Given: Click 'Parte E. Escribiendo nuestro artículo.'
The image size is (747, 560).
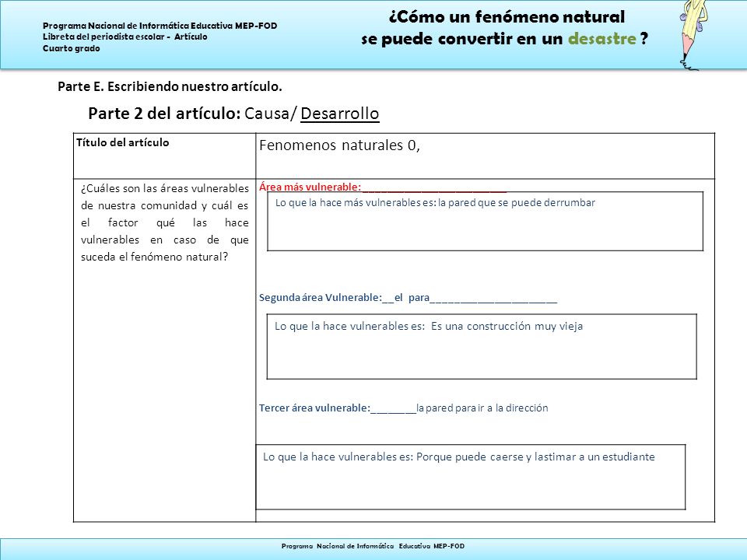Looking at the screenshot, I should 170,86.
